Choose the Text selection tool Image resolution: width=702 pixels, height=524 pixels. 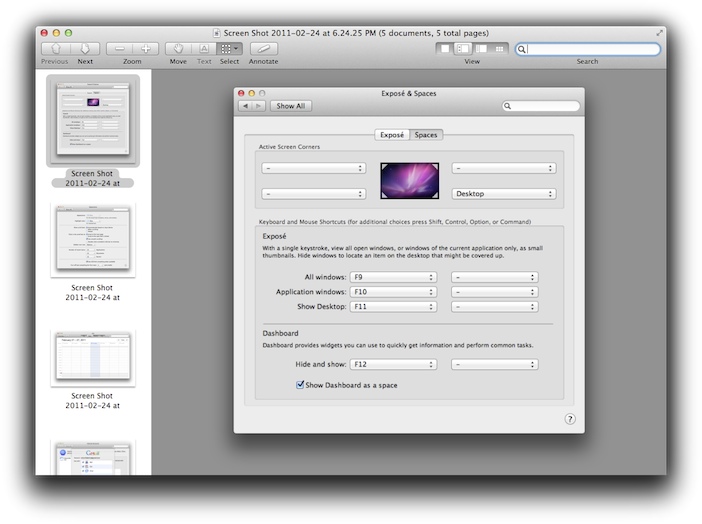204,48
